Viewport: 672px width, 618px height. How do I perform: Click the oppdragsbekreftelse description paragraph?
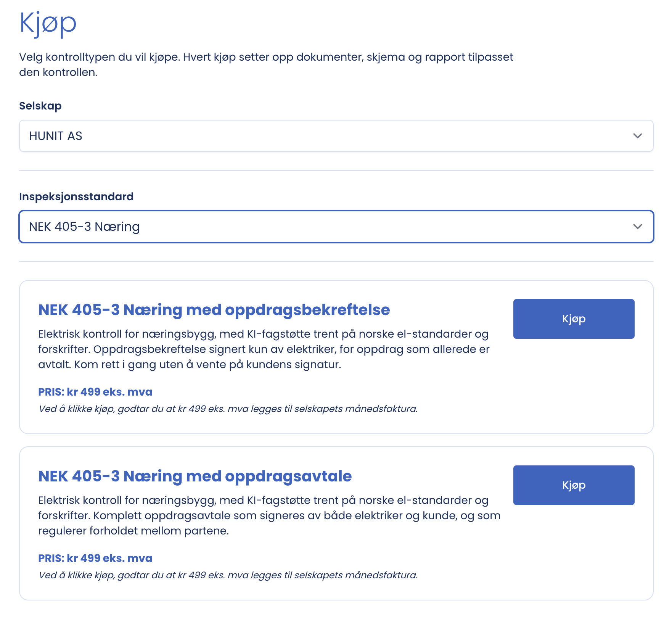click(x=264, y=349)
